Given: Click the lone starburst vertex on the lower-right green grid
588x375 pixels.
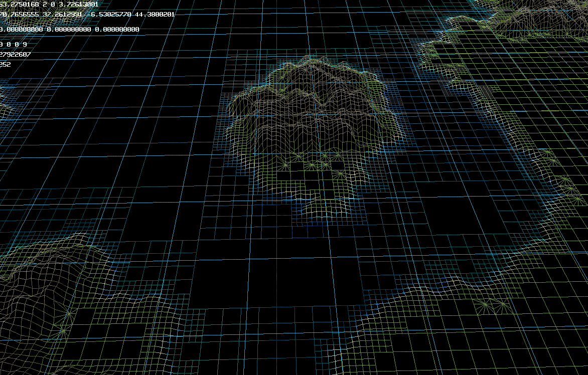Looking at the screenshot, I should 486,304.
